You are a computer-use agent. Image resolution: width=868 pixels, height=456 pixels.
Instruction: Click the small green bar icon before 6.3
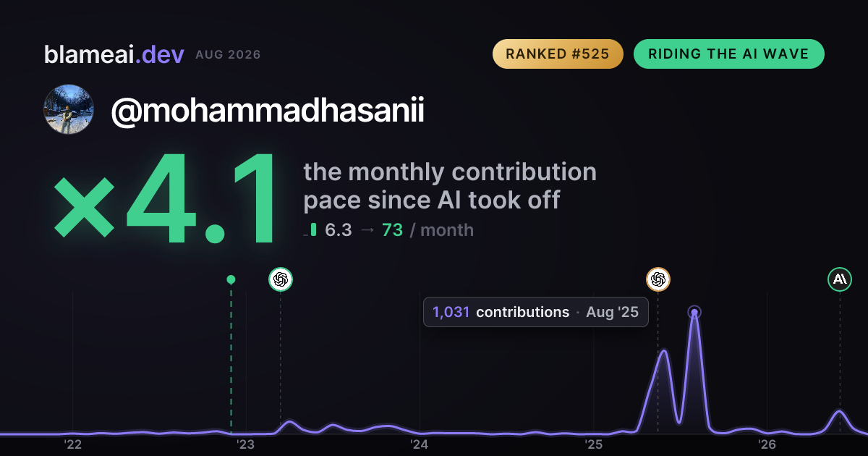313,229
